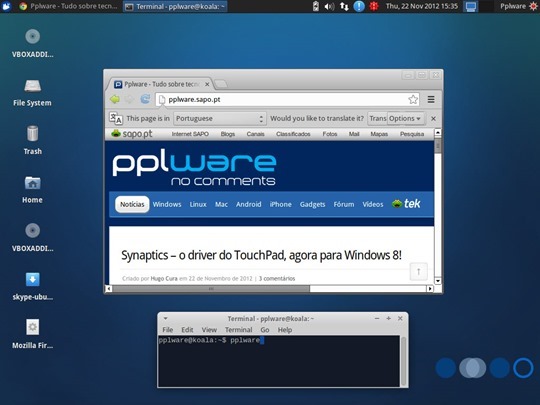The width and height of the screenshot is (540, 405).
Task: Open the Pesquisa link in sapo bar
Action: (412, 134)
